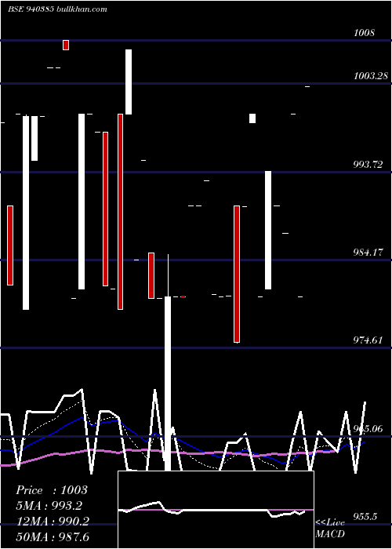Viewport: 392px width, 549px height.
Task: Select the 1008 price level label
Action: pos(364,33)
